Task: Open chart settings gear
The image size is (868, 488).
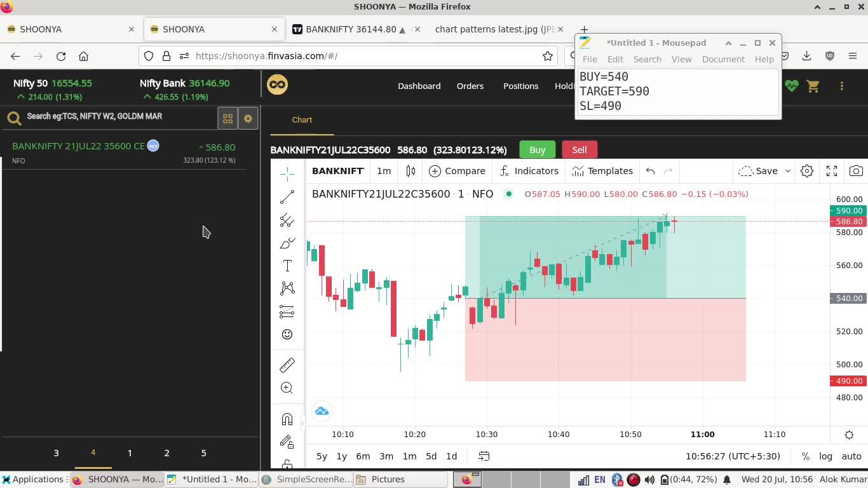Action: 807,171
